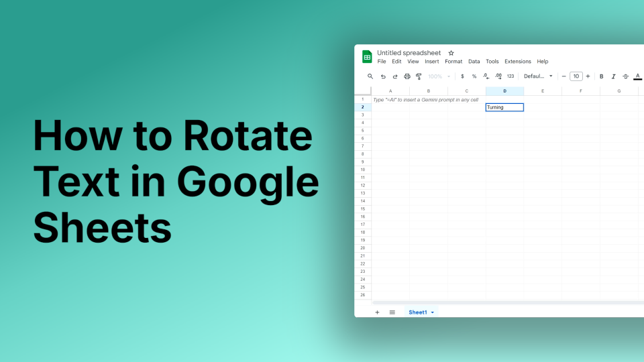Redo the last action

[x=394, y=76]
